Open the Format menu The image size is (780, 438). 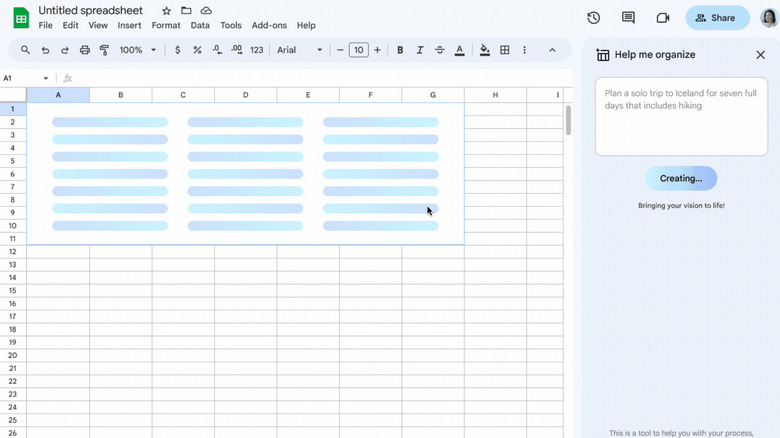[165, 26]
